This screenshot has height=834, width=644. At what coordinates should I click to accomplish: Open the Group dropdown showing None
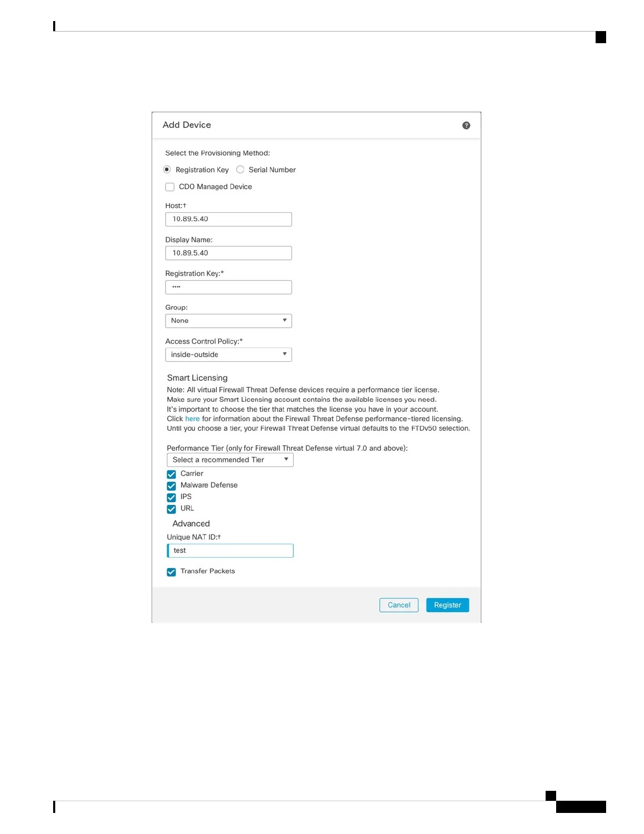pyautogui.click(x=228, y=321)
